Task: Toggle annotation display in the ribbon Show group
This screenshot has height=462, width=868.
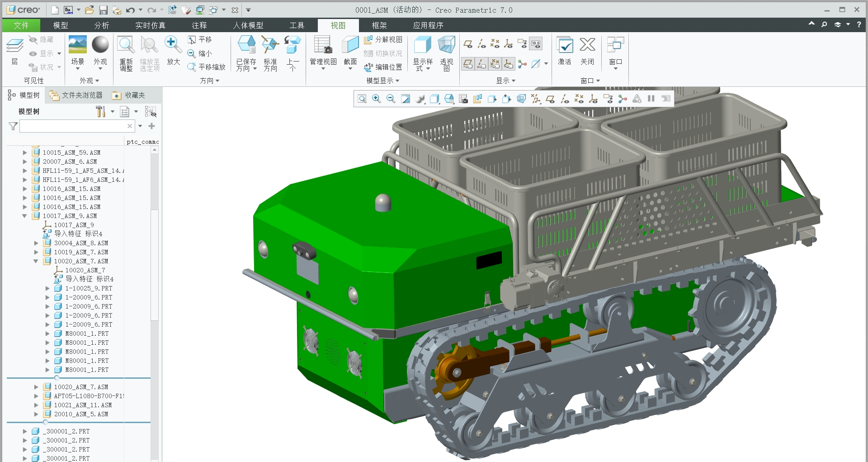Action: (522, 44)
